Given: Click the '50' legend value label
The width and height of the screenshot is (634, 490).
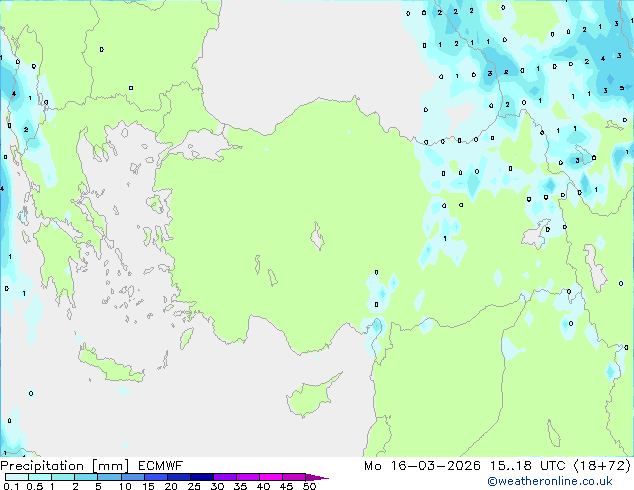Looking at the screenshot, I should coord(309,486).
